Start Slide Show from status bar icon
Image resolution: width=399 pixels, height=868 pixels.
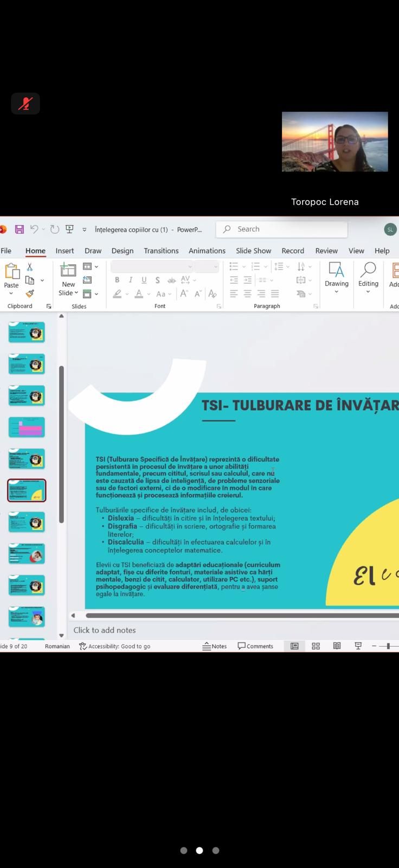coord(358,646)
